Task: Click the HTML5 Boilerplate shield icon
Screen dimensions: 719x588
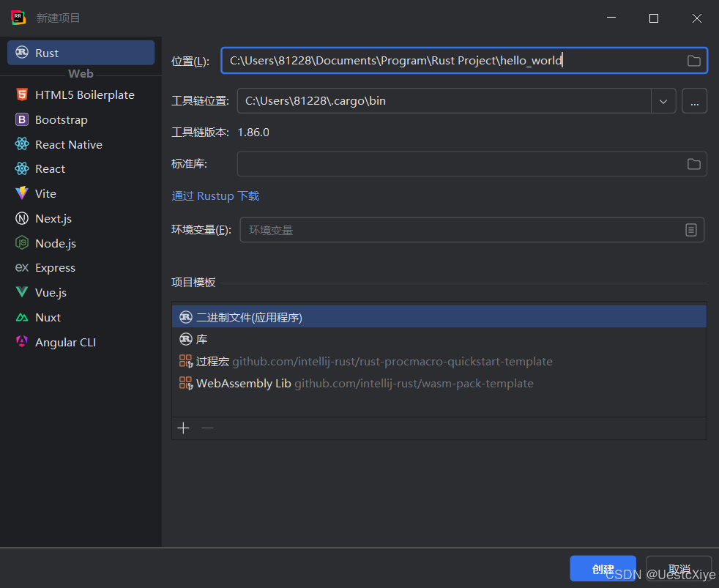Action: pyautogui.click(x=22, y=94)
